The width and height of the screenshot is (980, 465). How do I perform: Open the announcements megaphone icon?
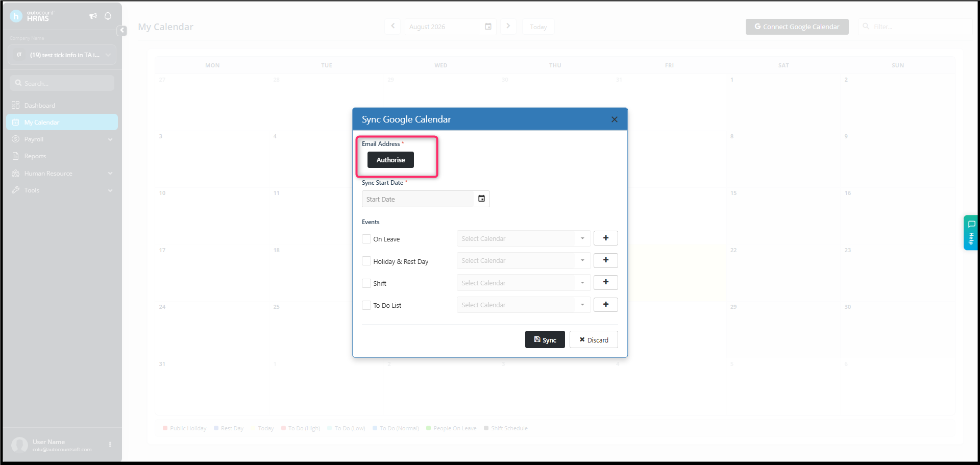93,16
